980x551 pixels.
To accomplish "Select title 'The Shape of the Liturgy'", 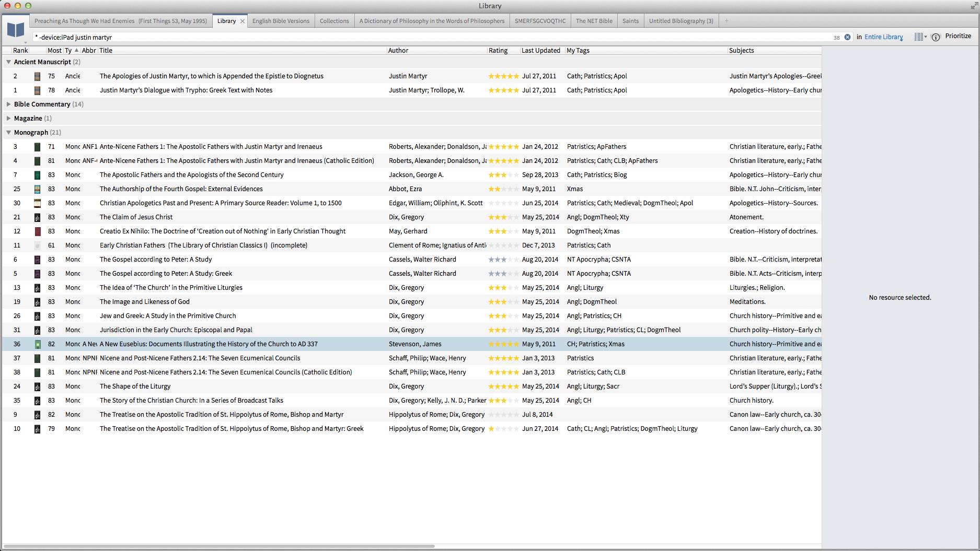I will pyautogui.click(x=135, y=386).
